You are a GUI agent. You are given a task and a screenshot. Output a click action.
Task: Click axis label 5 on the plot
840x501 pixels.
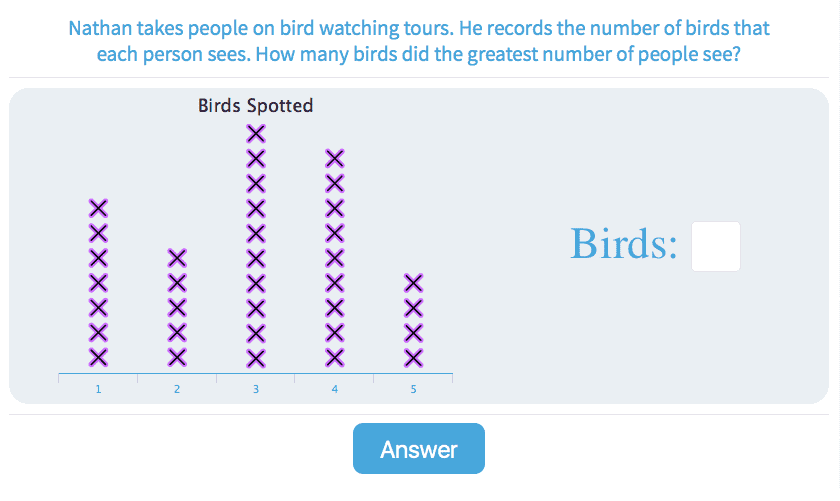(x=413, y=389)
